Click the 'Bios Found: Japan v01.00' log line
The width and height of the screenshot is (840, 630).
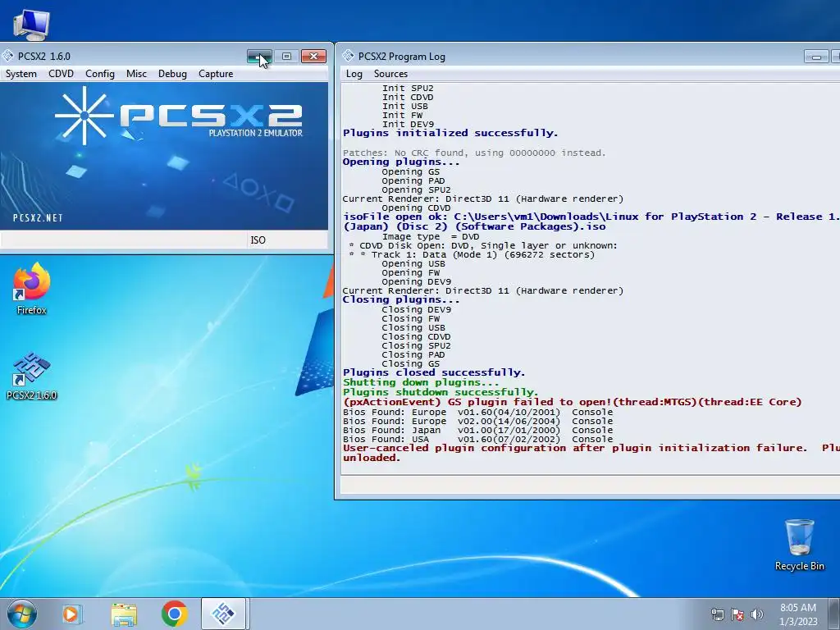click(478, 430)
